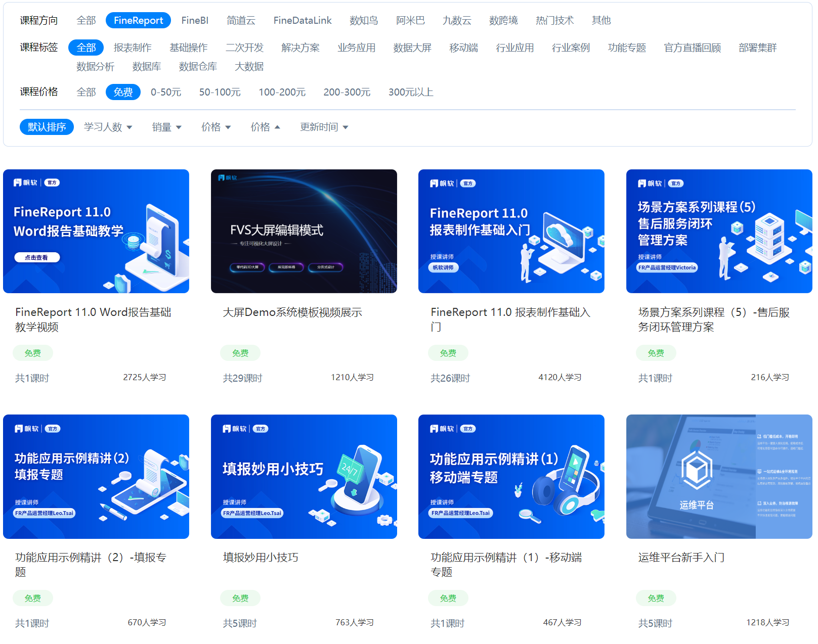Screen dimensions: 818x644
Task: Filter by 阿米巴 direction
Action: [x=410, y=20]
